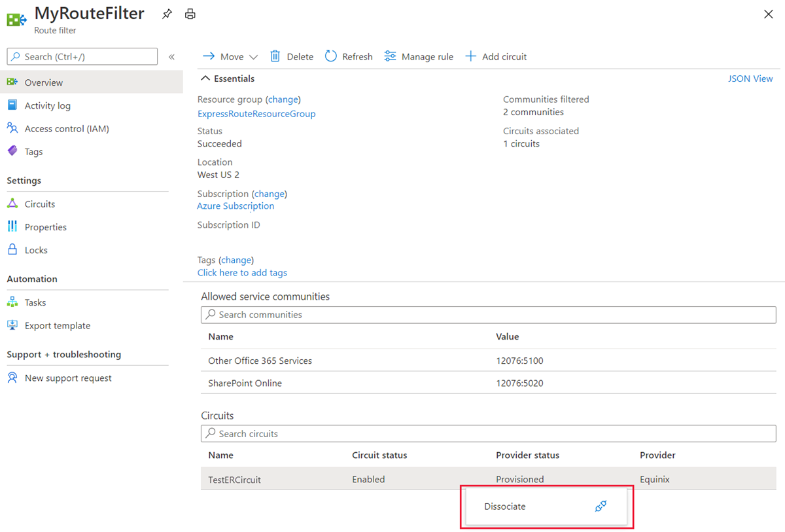Collapse the Essentials section
The width and height of the screenshot is (785, 532).
(x=205, y=79)
